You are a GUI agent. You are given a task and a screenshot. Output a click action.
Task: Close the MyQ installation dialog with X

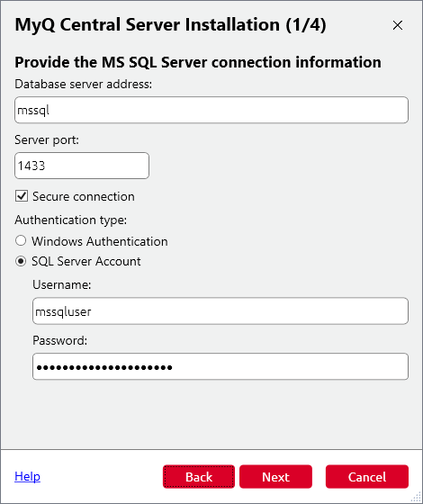[x=398, y=25]
